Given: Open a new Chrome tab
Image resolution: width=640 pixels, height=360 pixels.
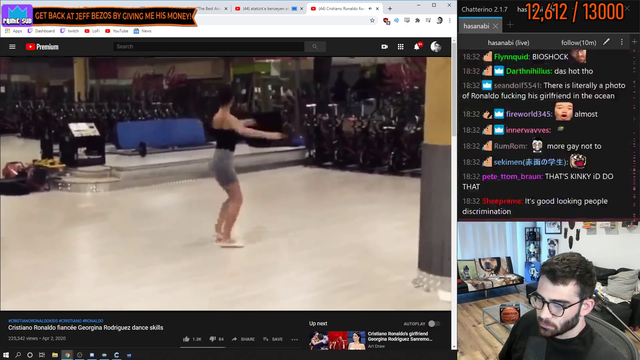Looking at the screenshot, I should [390, 9].
